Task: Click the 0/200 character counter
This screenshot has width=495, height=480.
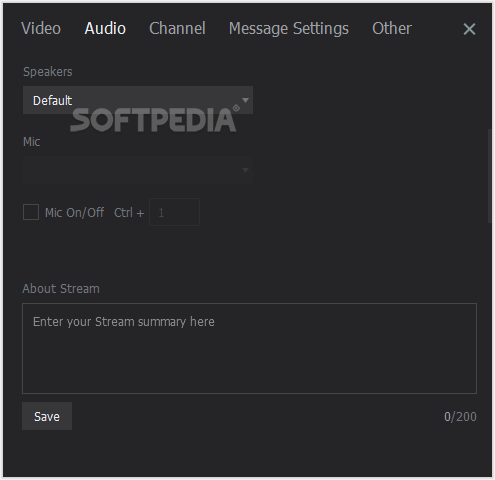Action: pos(460,417)
